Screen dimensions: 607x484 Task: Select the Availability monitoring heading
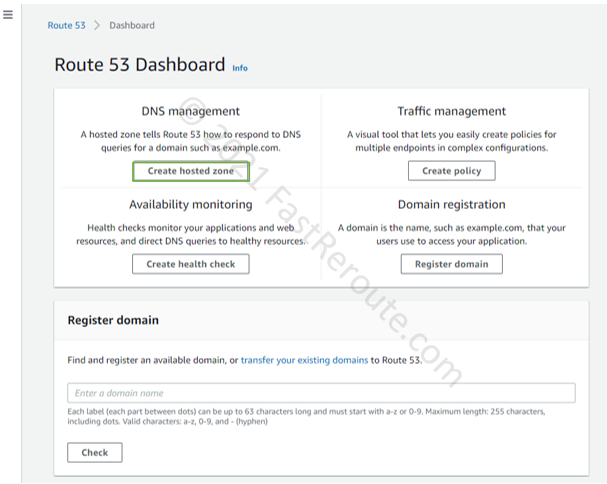(190, 204)
